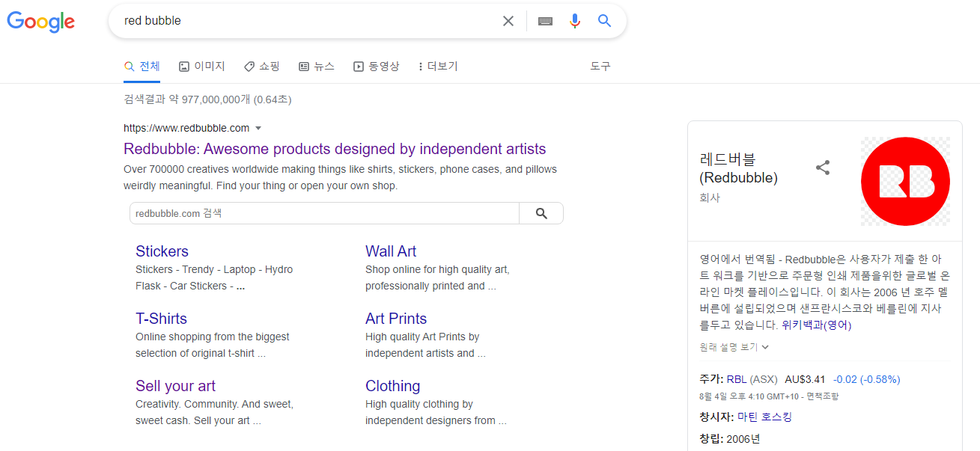Screen dimensions: 980x451
Task: Switch to the 쇼핑 (Shopping) tab
Action: click(x=262, y=67)
